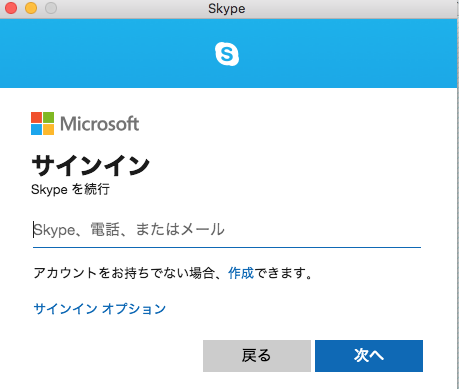This screenshot has width=459, height=389.
Task: Click the Microsoft four-color logo
Action: point(42,123)
